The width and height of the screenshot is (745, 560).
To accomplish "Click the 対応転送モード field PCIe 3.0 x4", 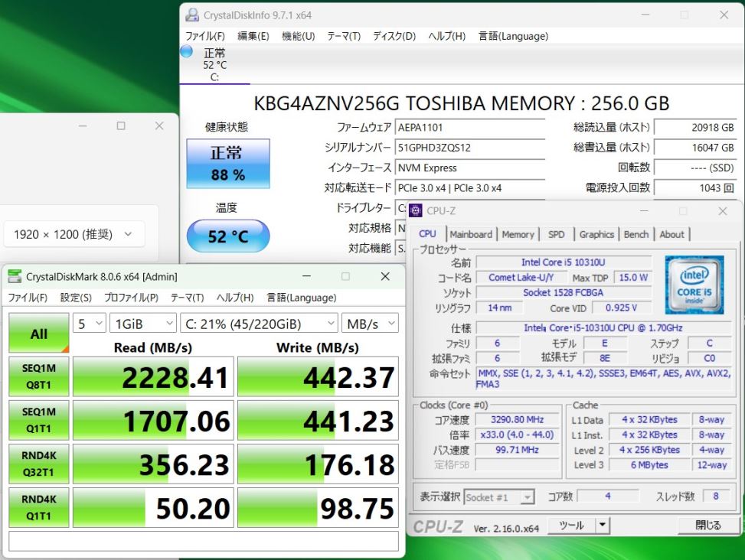I will 470,188.
